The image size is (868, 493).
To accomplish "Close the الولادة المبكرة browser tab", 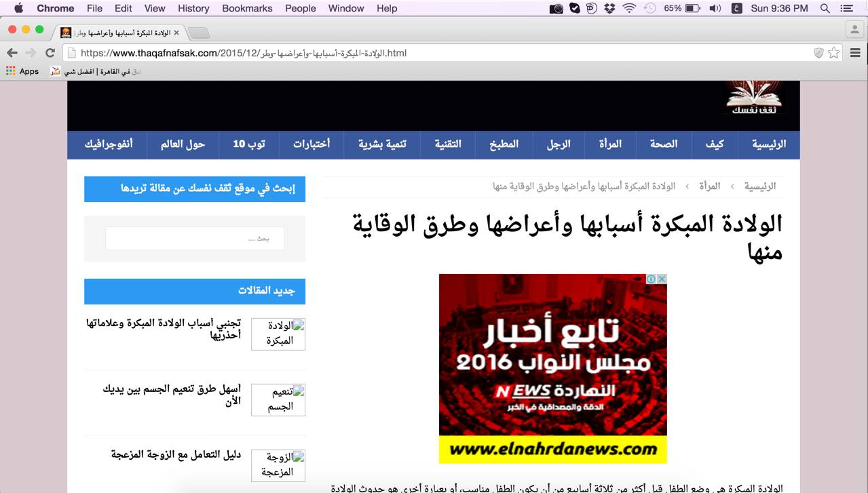I will (x=176, y=32).
